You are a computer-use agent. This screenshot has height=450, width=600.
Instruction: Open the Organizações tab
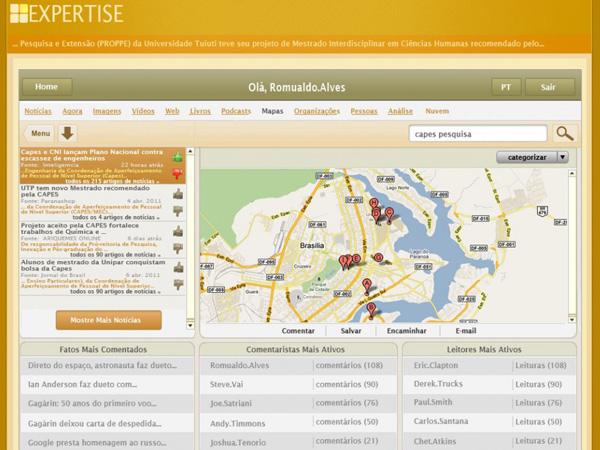click(x=317, y=111)
